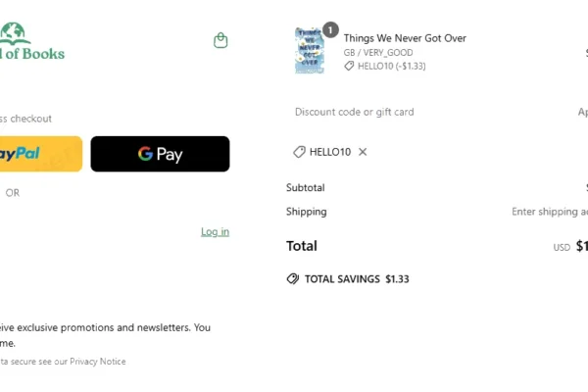Select the HELLO10 code label text
Screen dimensions: 588x392
tap(330, 152)
